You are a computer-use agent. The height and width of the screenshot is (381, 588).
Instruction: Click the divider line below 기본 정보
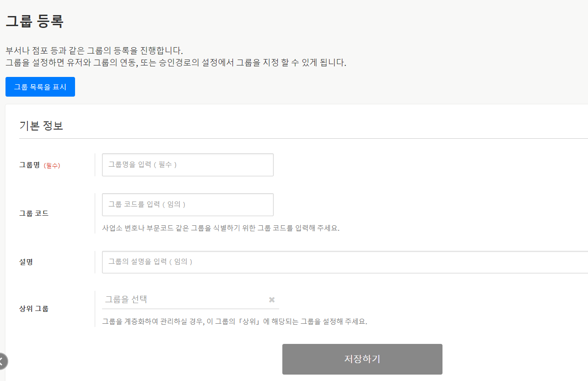pos(302,138)
